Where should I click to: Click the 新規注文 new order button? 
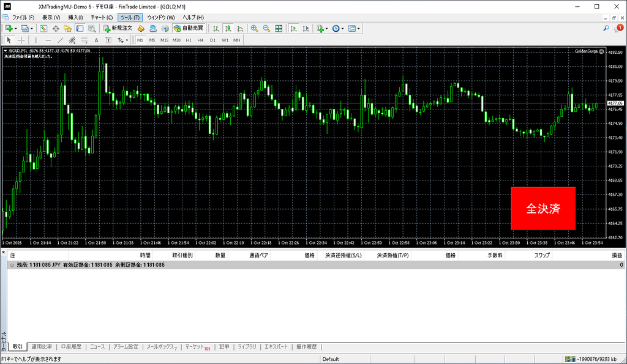pos(118,28)
